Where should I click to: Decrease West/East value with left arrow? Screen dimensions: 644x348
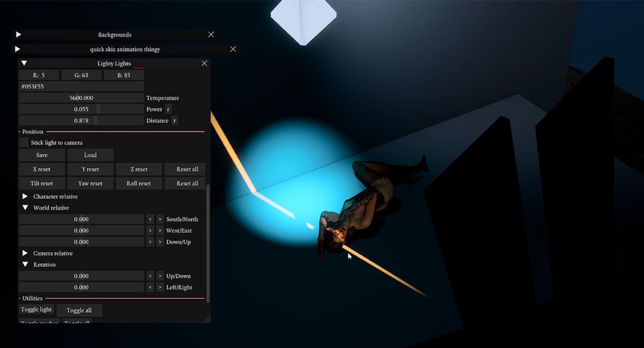point(150,230)
